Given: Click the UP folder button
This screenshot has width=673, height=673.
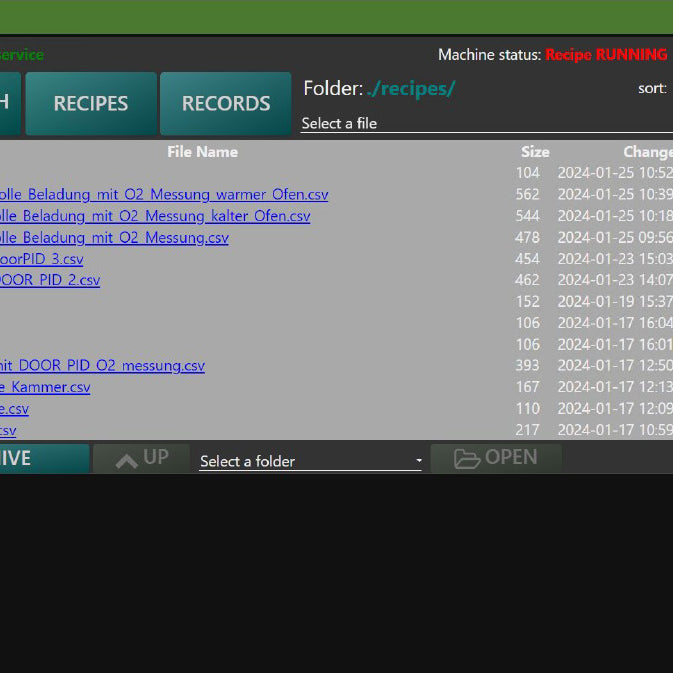Looking at the screenshot, I should (x=141, y=458).
